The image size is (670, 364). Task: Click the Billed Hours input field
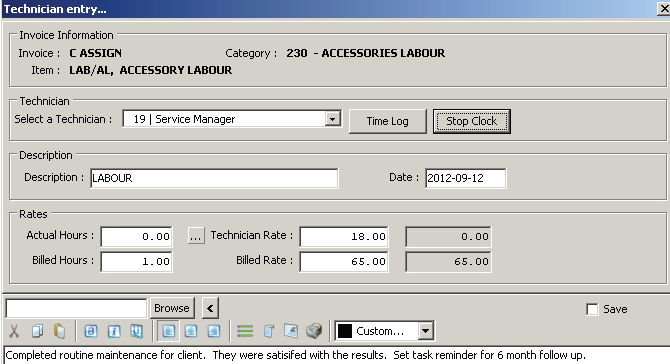point(137,261)
